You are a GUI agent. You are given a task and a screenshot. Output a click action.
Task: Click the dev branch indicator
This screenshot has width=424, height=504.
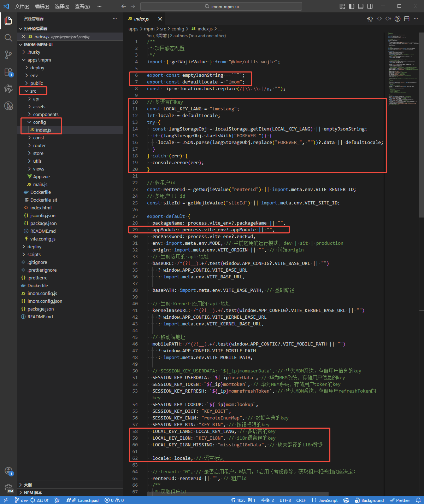21,500
